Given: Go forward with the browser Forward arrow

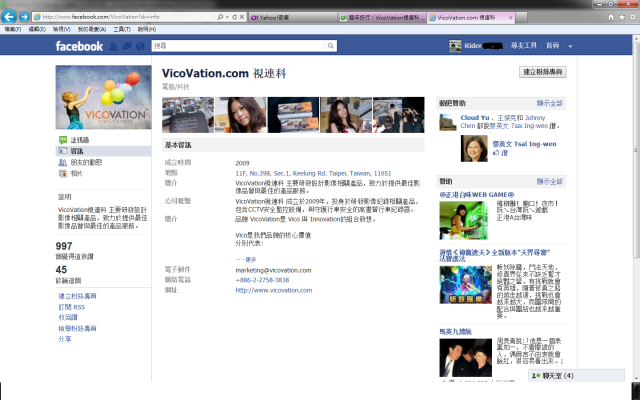Looking at the screenshot, I should pyautogui.click(x=24, y=17).
